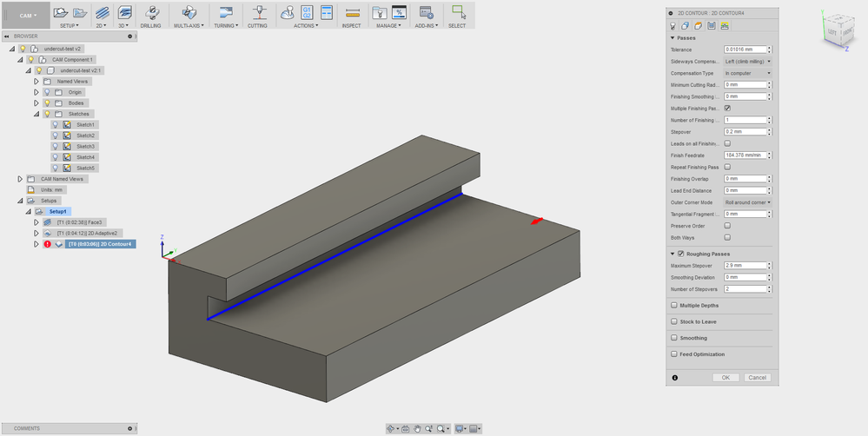Switch to the Geometry tab in 2D Contour dialog
This screenshot has width=868, height=436.
[686, 25]
